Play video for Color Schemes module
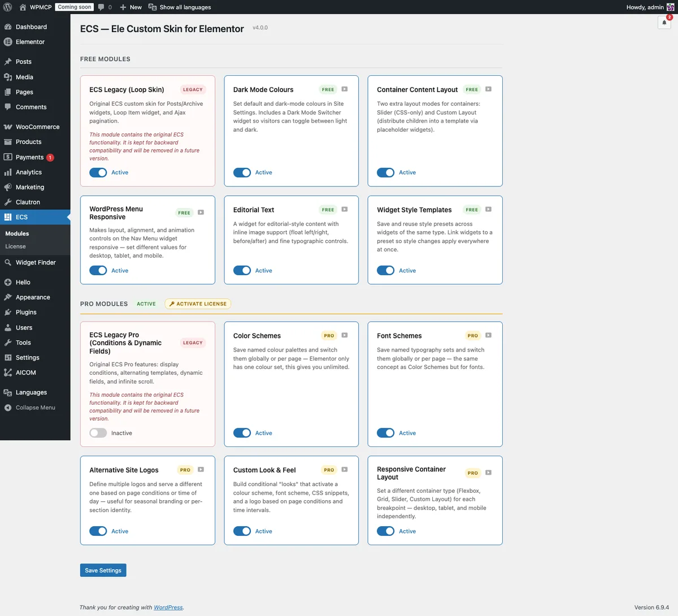This screenshot has height=616, width=678. [x=345, y=335]
